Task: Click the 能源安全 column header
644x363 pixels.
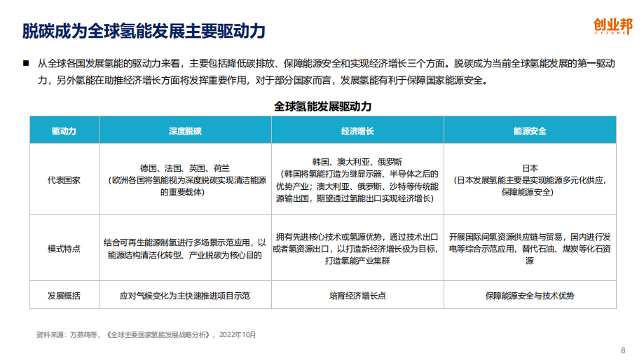Action: pyautogui.click(x=530, y=130)
